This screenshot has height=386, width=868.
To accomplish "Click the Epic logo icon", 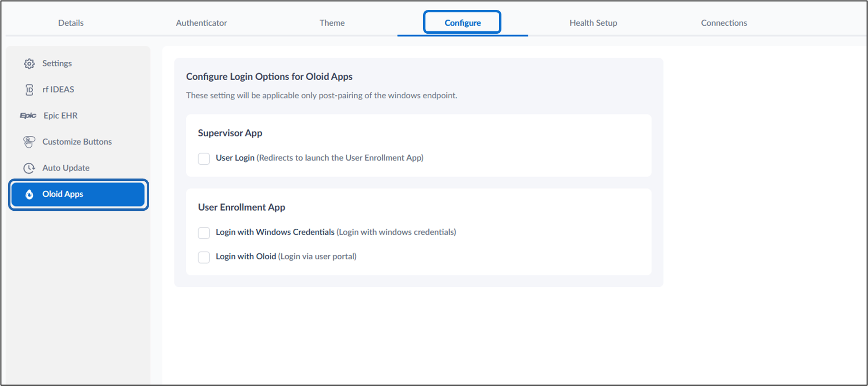I will (x=28, y=115).
